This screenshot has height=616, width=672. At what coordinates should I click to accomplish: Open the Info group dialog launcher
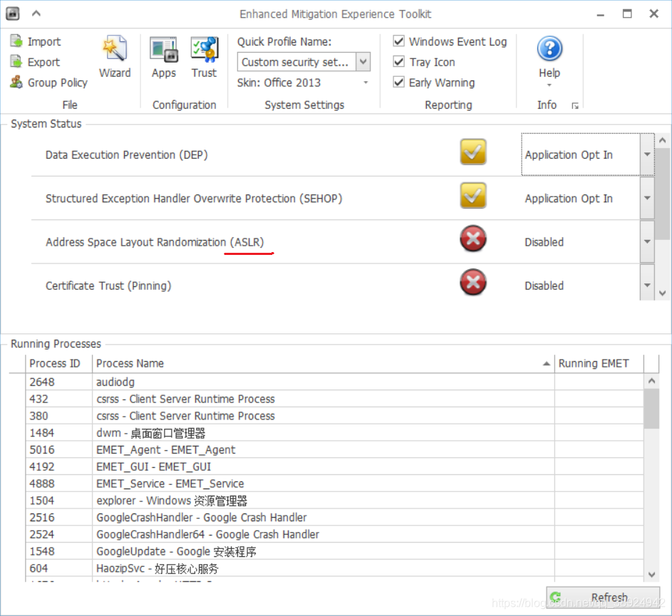tap(575, 106)
